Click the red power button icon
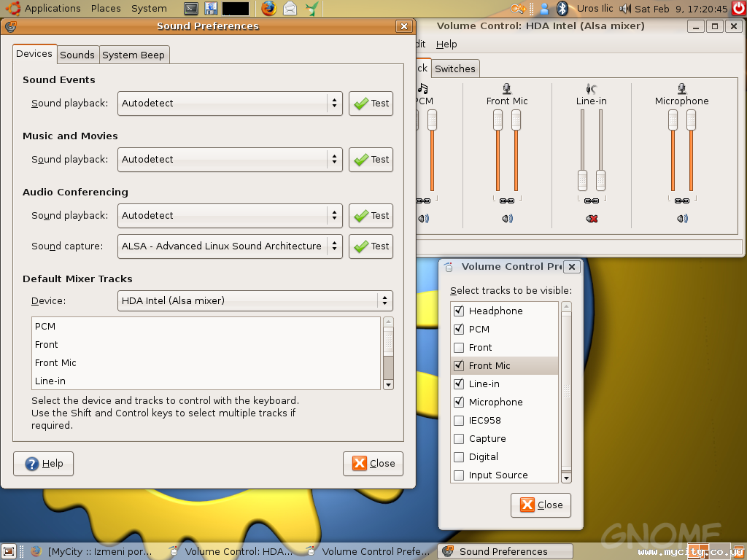747x560 pixels. click(x=738, y=8)
